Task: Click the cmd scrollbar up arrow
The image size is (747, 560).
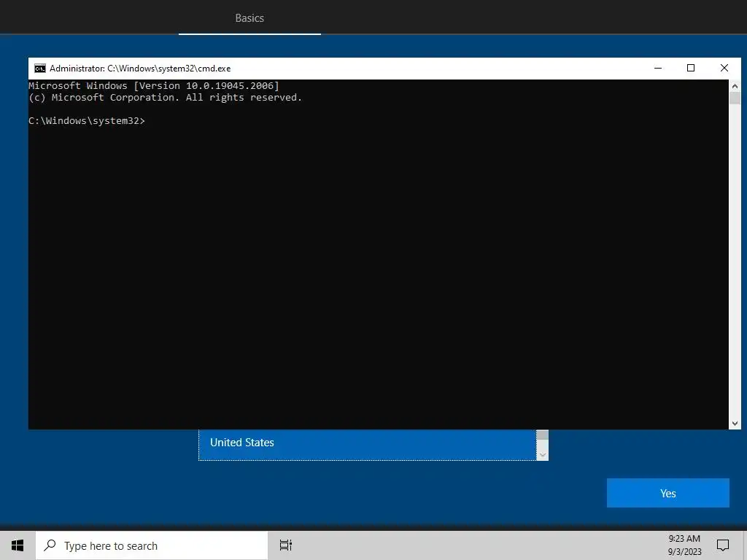Action: (x=735, y=86)
